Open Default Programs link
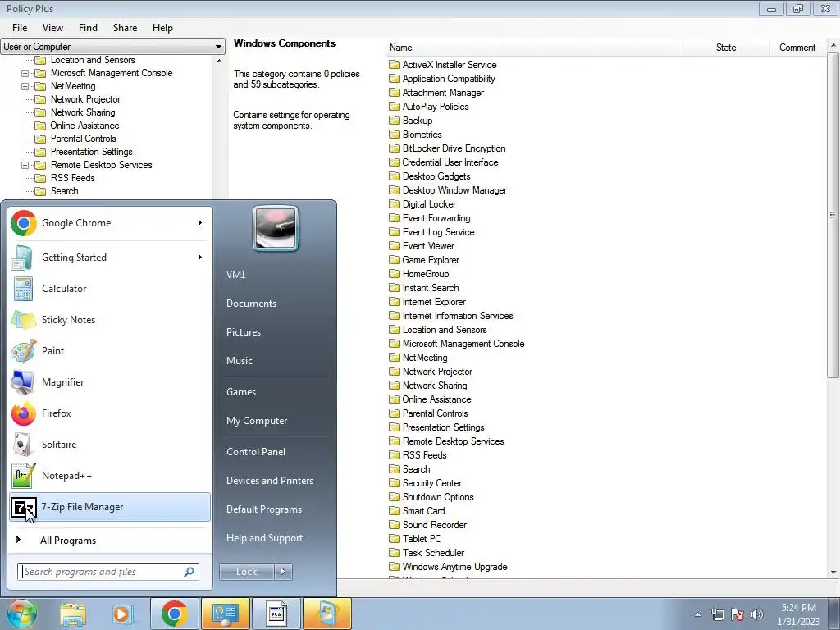840x630 pixels. pos(264,509)
